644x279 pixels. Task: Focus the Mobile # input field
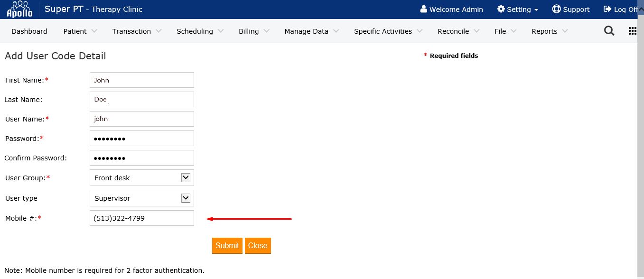pos(141,218)
